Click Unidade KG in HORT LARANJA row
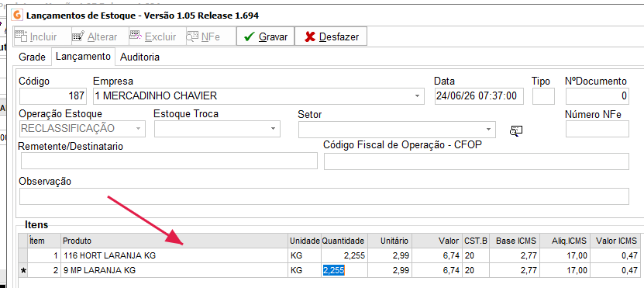The image size is (644, 288). click(x=305, y=255)
